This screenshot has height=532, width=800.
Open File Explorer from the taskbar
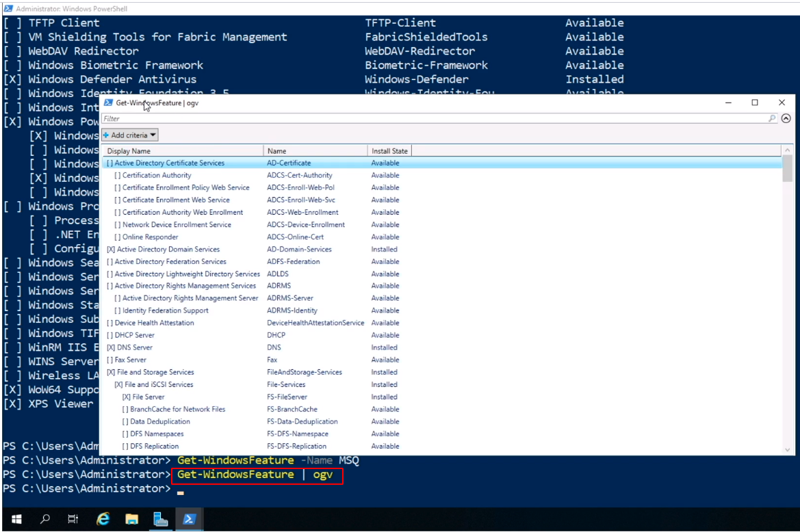coord(131,520)
